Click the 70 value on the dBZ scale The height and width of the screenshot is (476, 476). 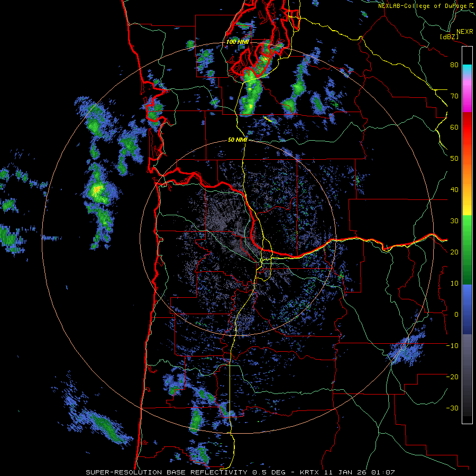454,96
